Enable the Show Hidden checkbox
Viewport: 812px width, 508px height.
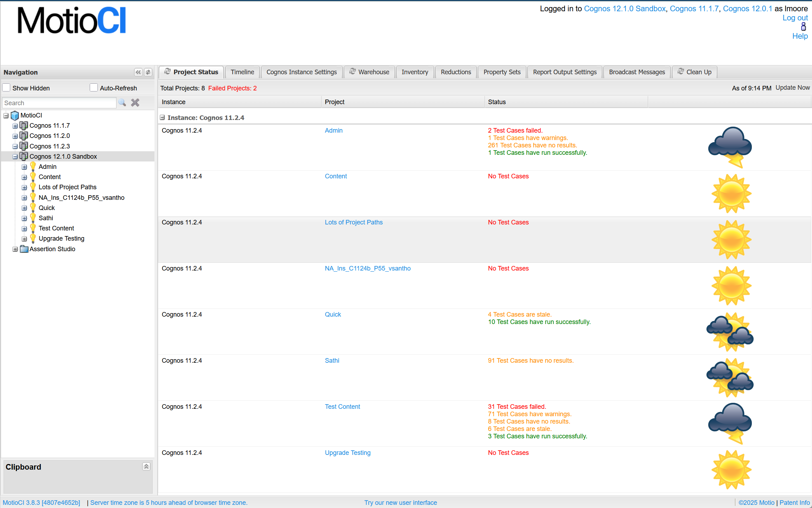click(7, 88)
